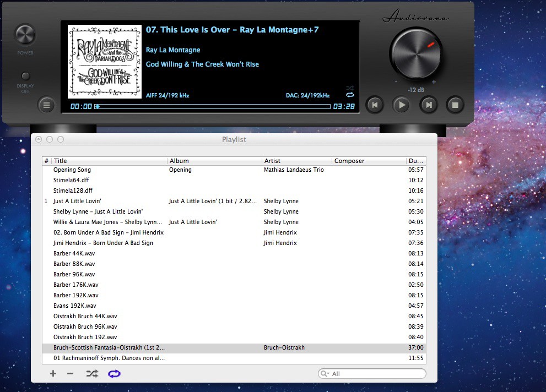
Task: Click the track progress bar
Action: click(213, 106)
